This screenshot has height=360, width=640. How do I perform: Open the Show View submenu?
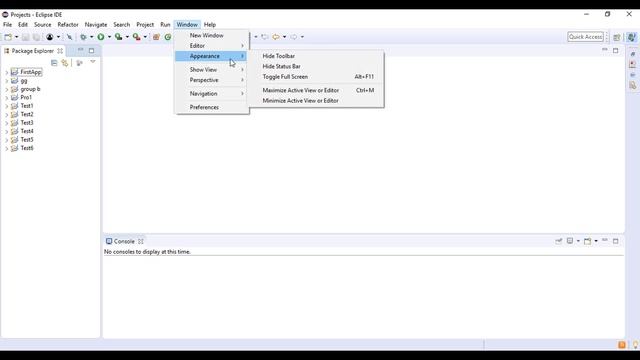pyautogui.click(x=212, y=70)
